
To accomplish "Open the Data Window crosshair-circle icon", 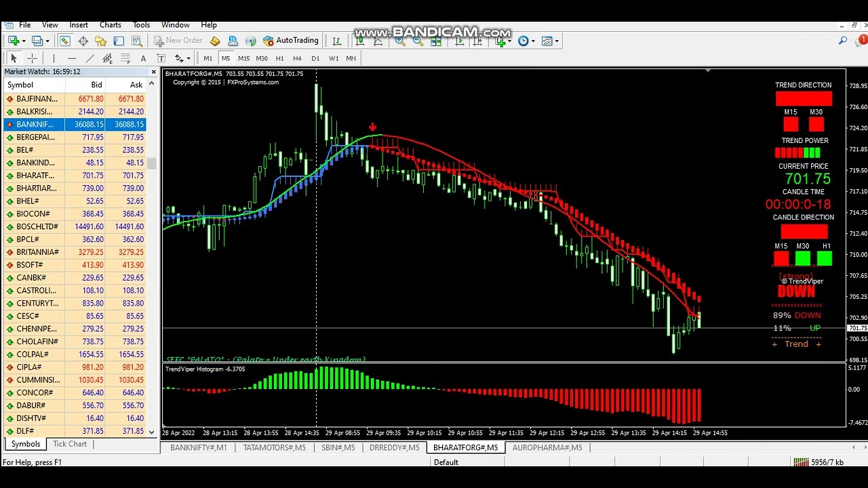I will point(83,41).
